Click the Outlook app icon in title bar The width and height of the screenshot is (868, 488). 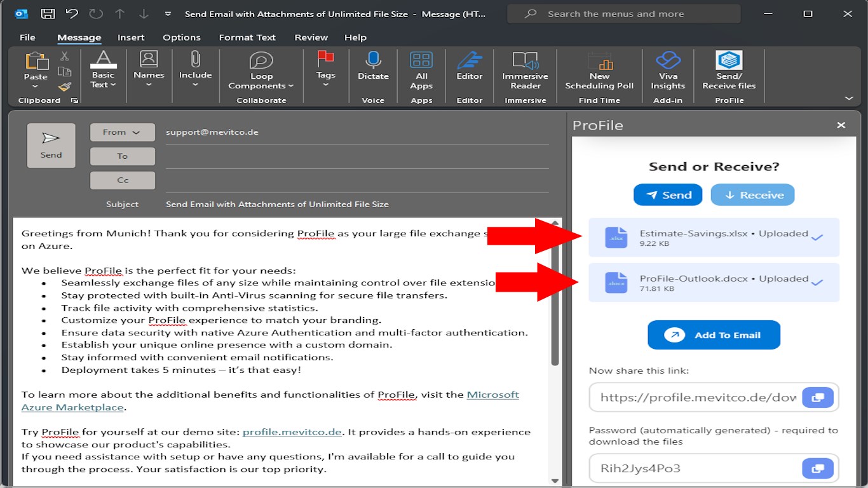20,13
